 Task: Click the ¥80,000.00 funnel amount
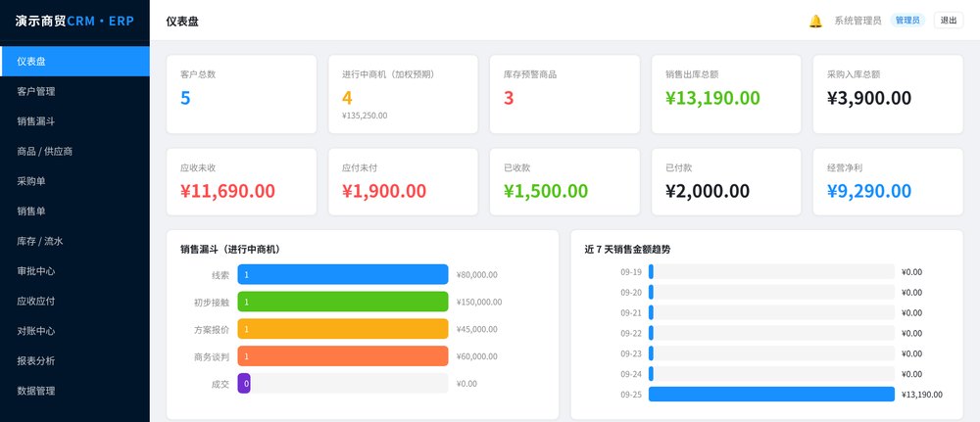[477, 275]
